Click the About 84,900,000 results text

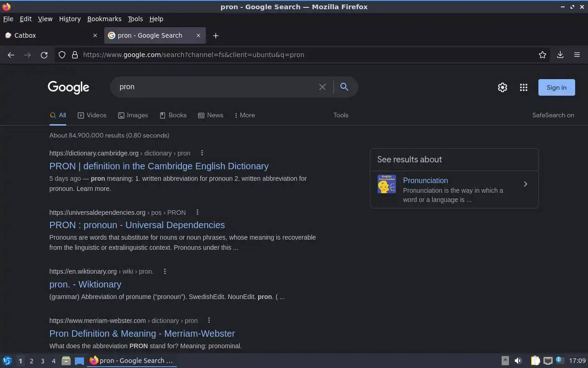[x=109, y=136]
